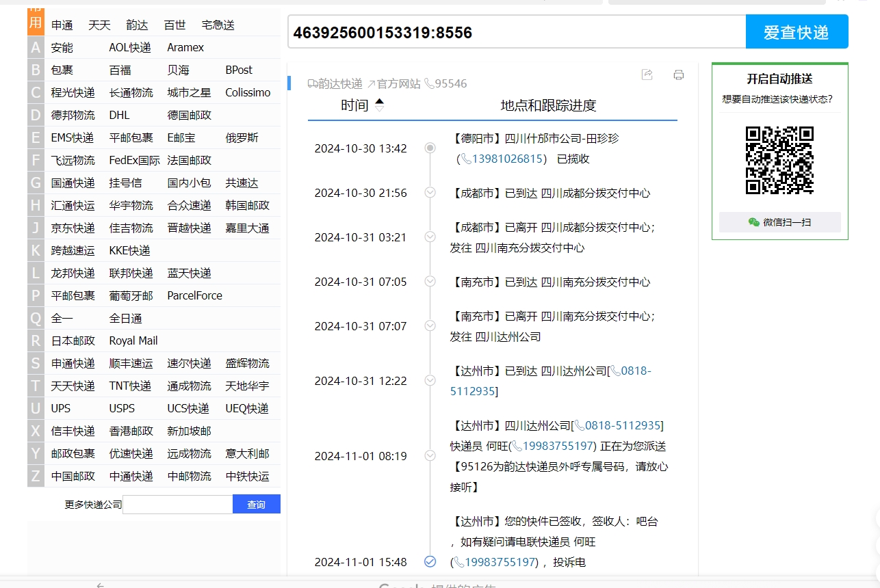Click letter Y index tile

36,453
